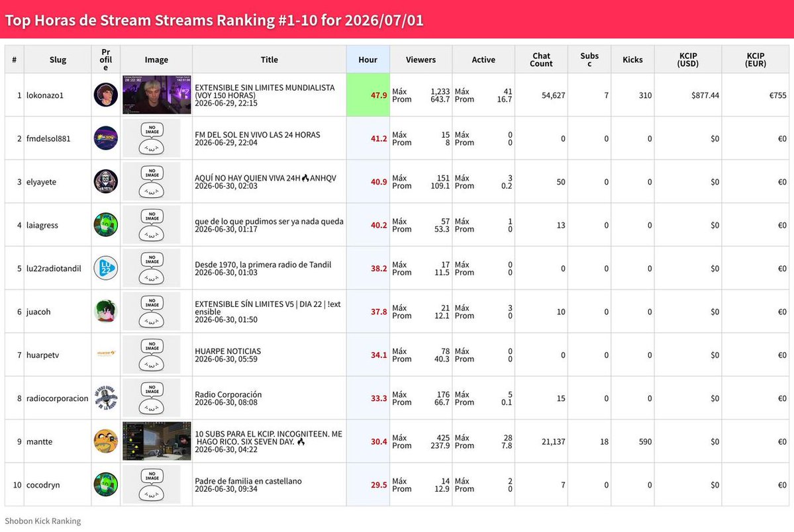This screenshot has width=794, height=532.
Task: Click title "Radio Corporación"
Action: click(x=228, y=394)
